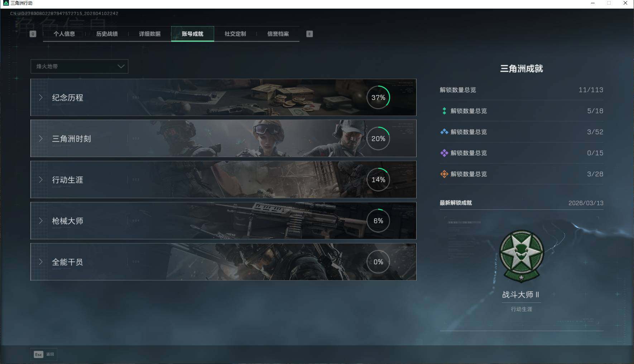Open the 烽火地带 mode dropdown

80,66
